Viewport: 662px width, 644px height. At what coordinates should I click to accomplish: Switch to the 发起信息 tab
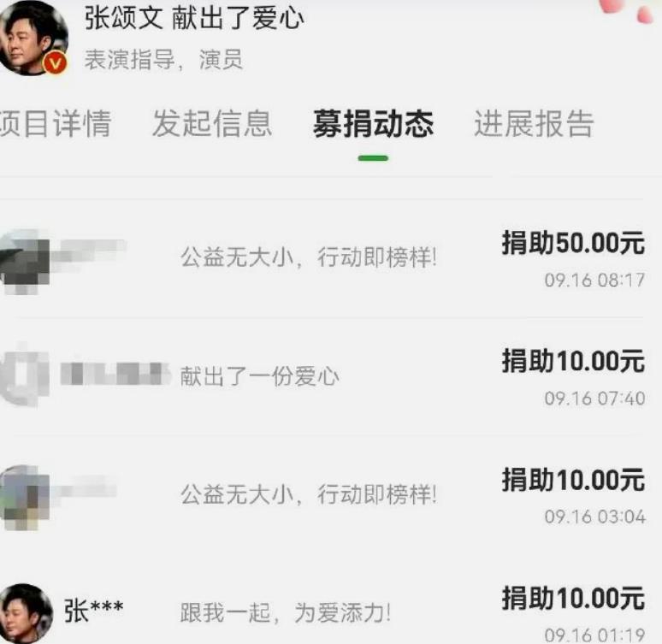pos(212,123)
